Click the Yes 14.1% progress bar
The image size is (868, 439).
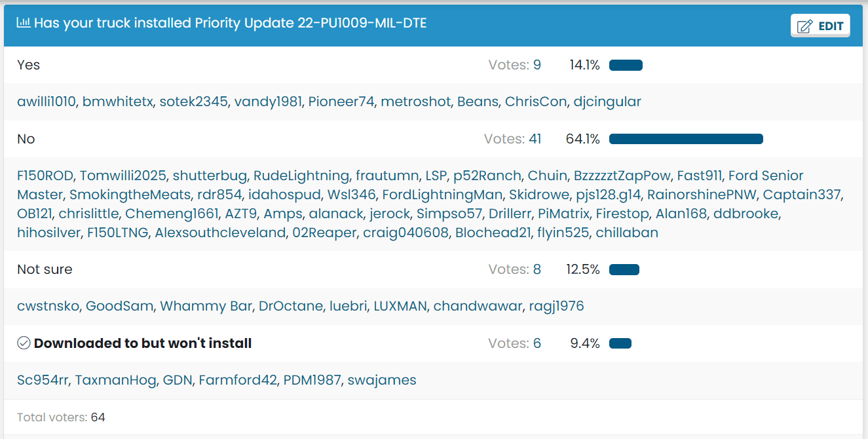click(x=626, y=65)
